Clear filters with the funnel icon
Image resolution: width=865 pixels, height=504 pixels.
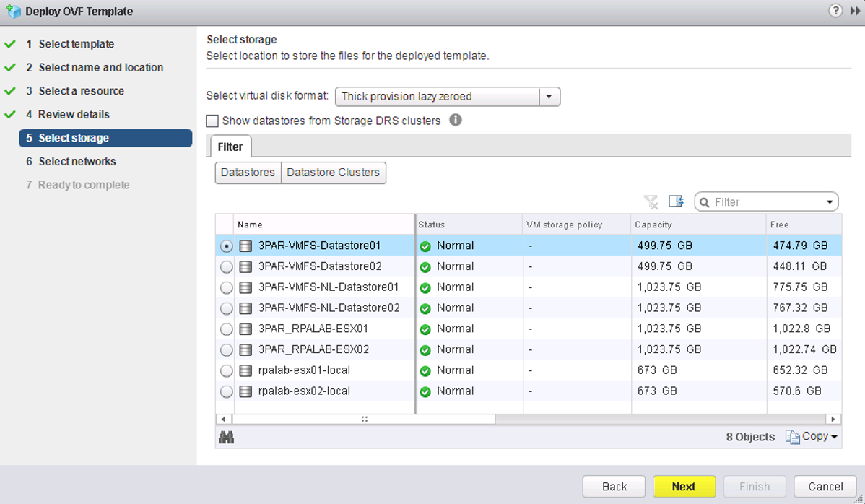point(651,202)
